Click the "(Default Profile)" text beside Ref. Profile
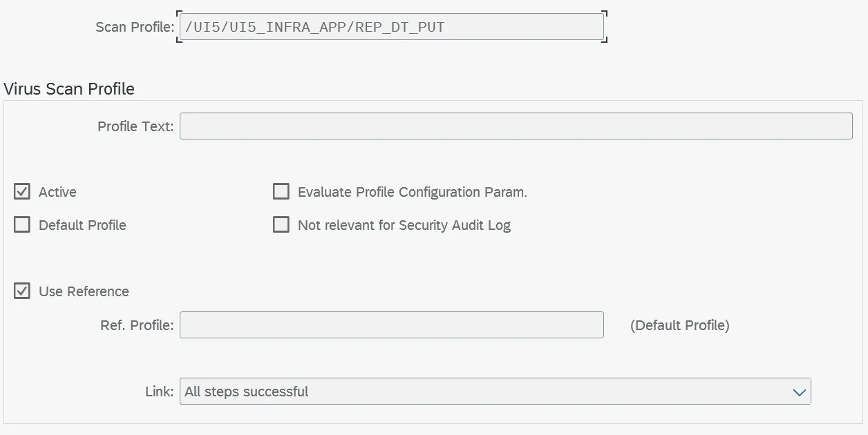The width and height of the screenshot is (868, 435). click(x=679, y=325)
